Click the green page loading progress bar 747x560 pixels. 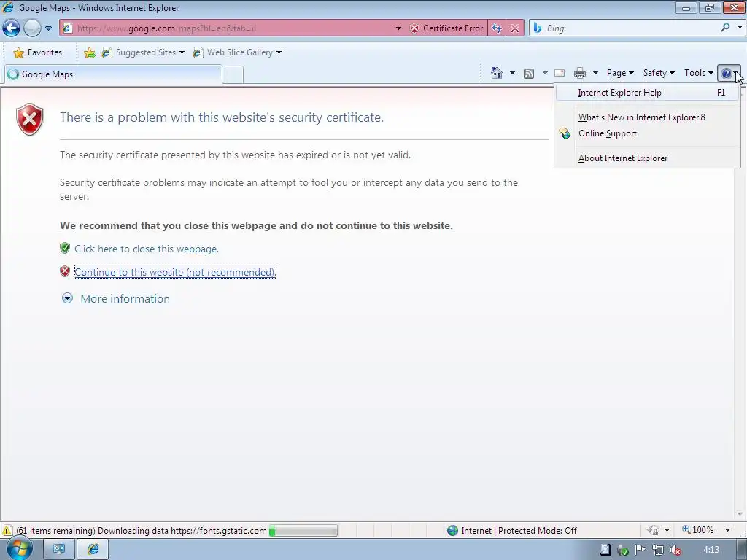coord(303,531)
